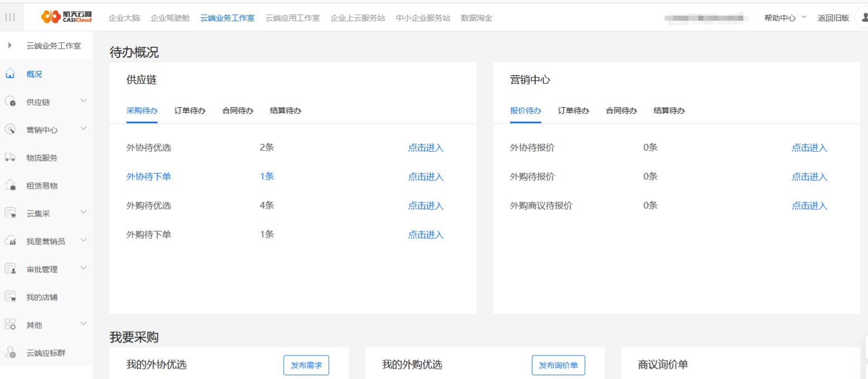This screenshot has height=379, width=868.
Task: Expand the 其他 sidebar chevron
Action: pyautogui.click(x=84, y=324)
